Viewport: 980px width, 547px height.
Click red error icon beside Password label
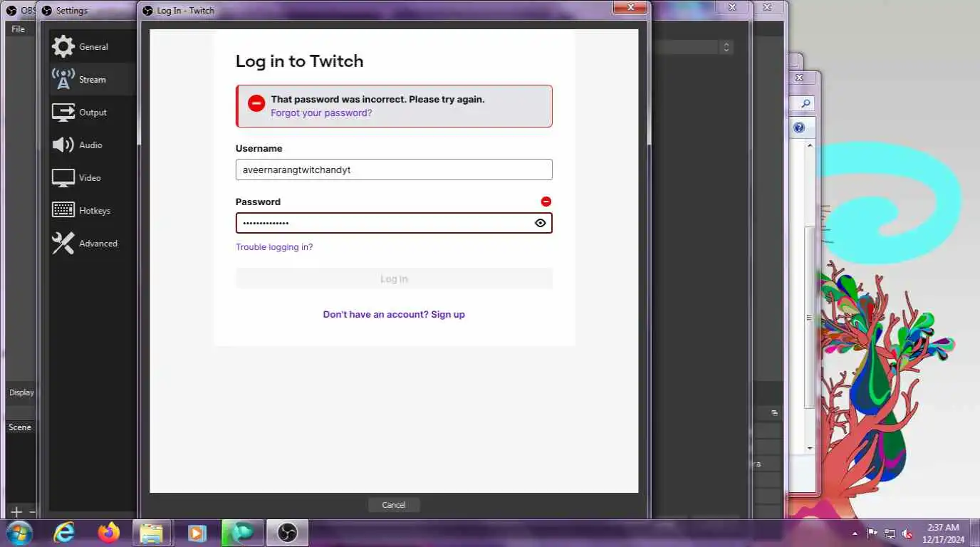point(546,202)
